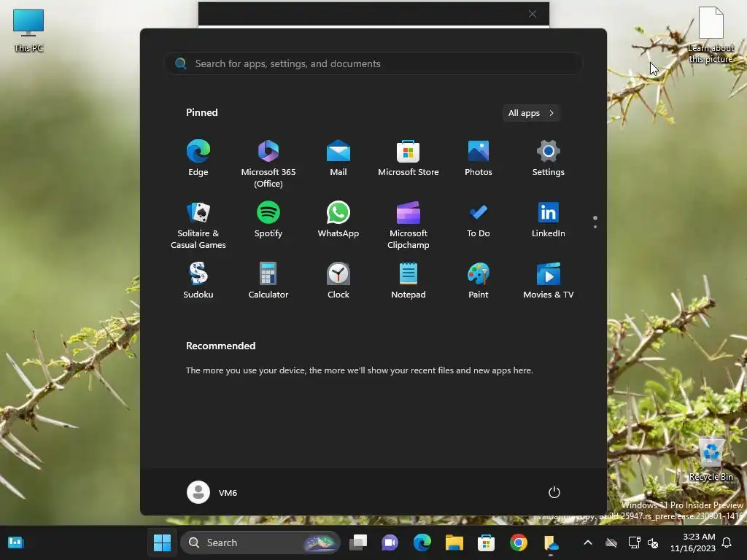
Task: Select Learn about this picture icon
Action: (x=711, y=35)
